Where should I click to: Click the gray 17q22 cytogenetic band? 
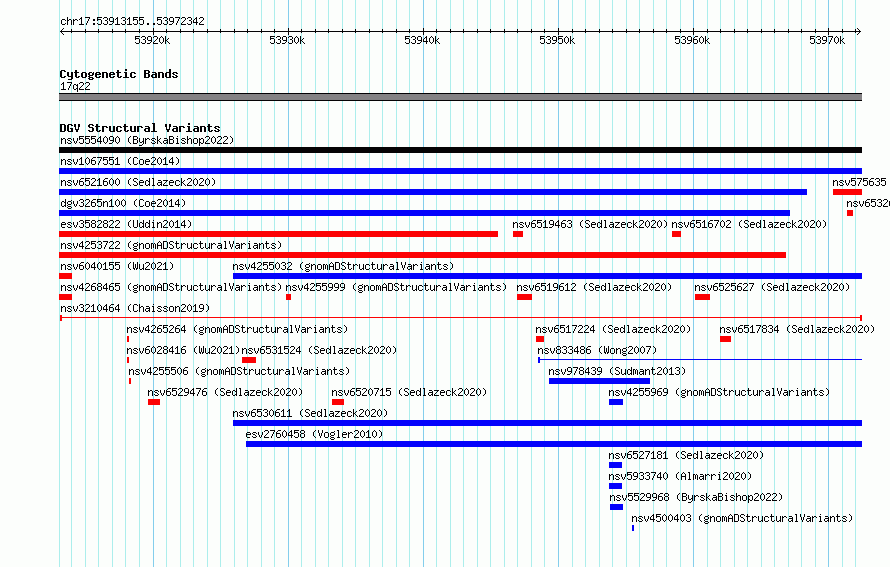(460, 97)
